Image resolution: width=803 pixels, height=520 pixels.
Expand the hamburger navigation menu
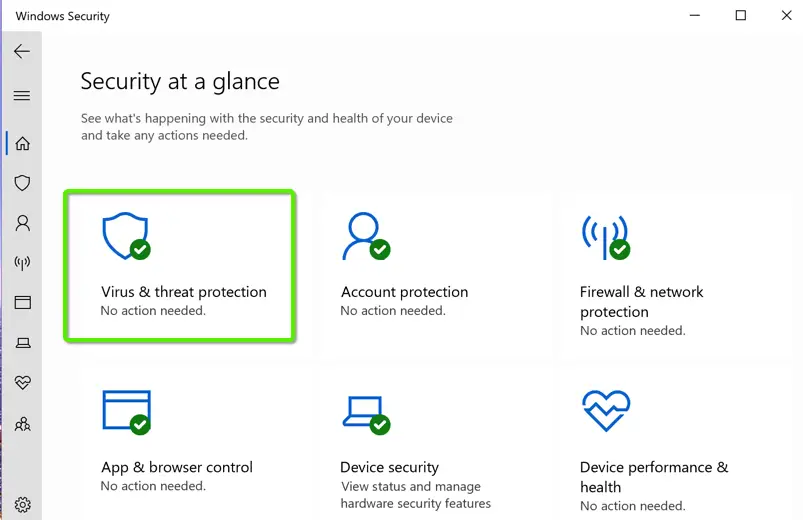click(22, 96)
